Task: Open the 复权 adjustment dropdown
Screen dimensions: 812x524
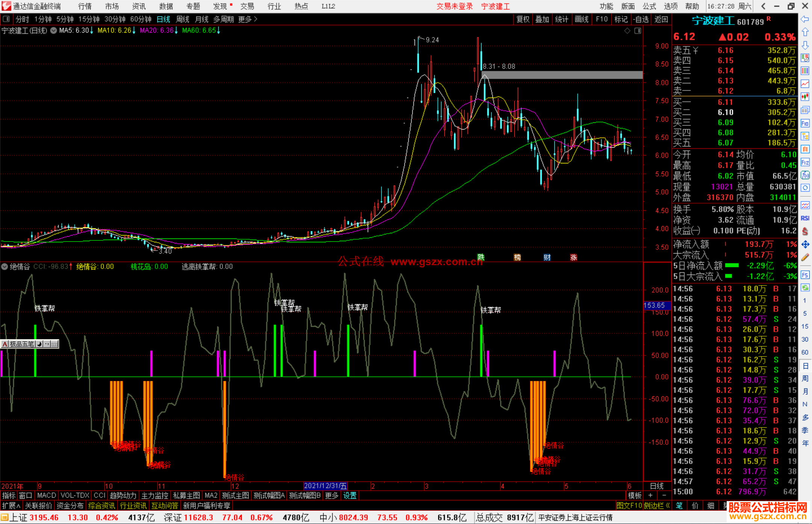Action: 523,19
